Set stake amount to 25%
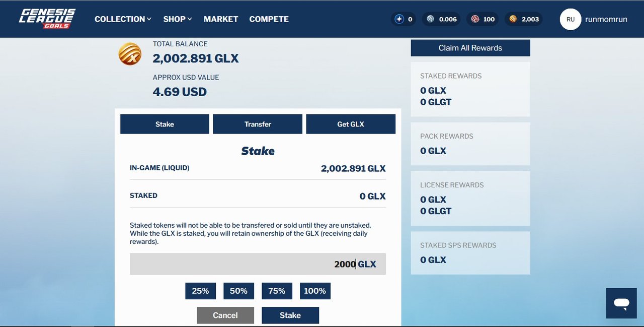 200,291
